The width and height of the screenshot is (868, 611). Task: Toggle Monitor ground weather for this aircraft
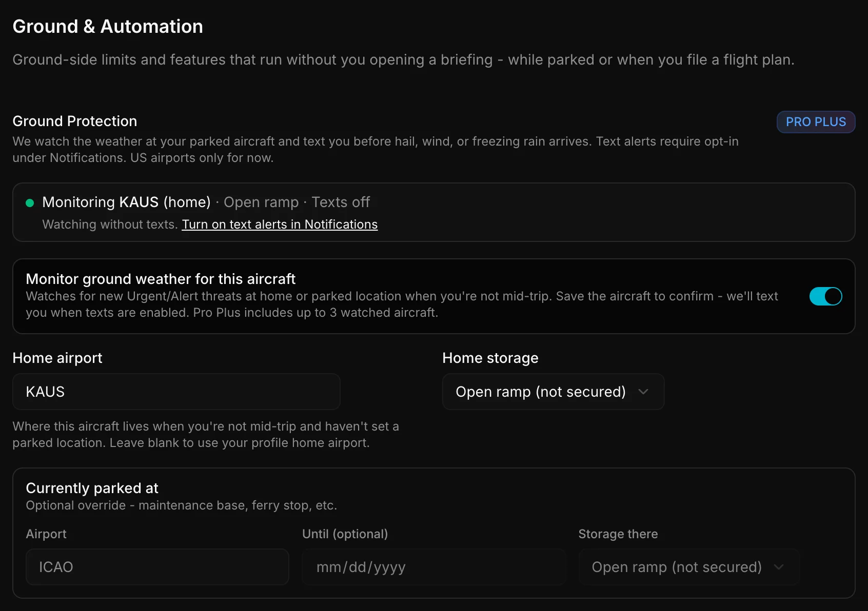coord(825,296)
